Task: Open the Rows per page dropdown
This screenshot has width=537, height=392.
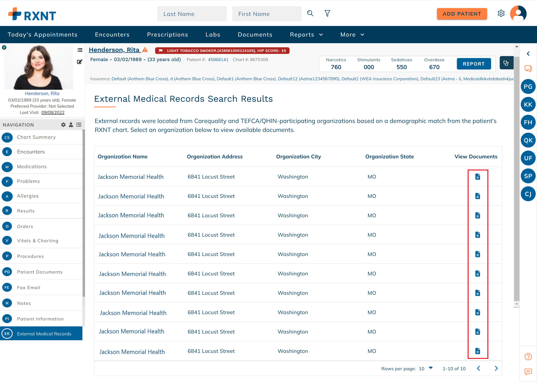Action: [x=426, y=368]
